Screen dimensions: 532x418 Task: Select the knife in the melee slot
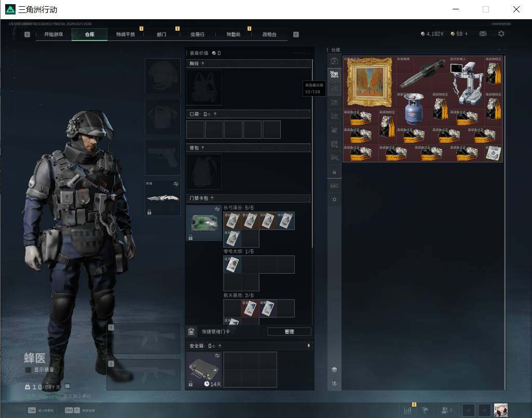point(162,198)
